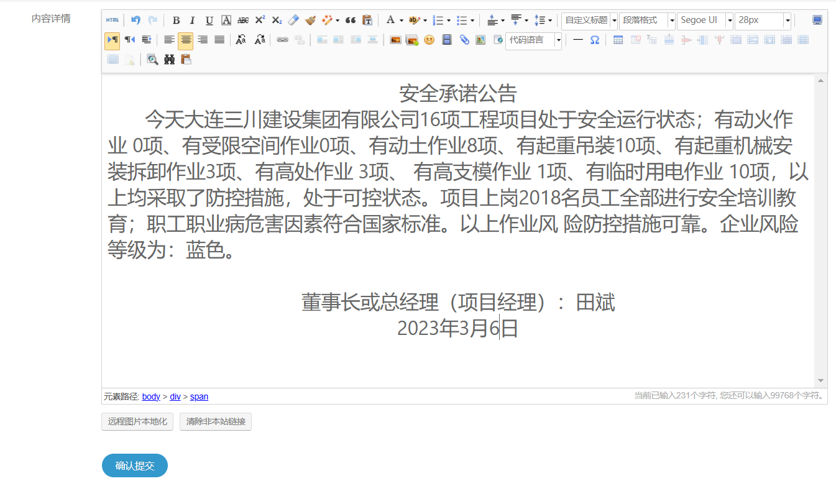
Task: Attach a file with the paperclip icon
Action: pos(464,40)
